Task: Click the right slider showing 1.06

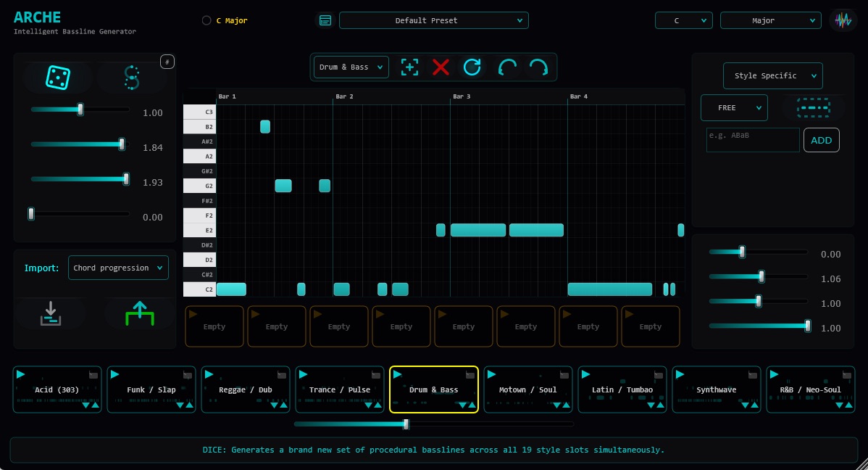Action: click(759, 276)
